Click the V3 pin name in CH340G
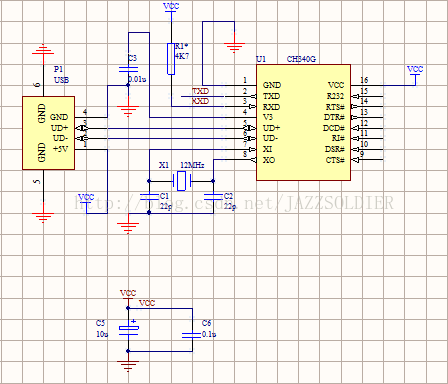 [x=268, y=117]
